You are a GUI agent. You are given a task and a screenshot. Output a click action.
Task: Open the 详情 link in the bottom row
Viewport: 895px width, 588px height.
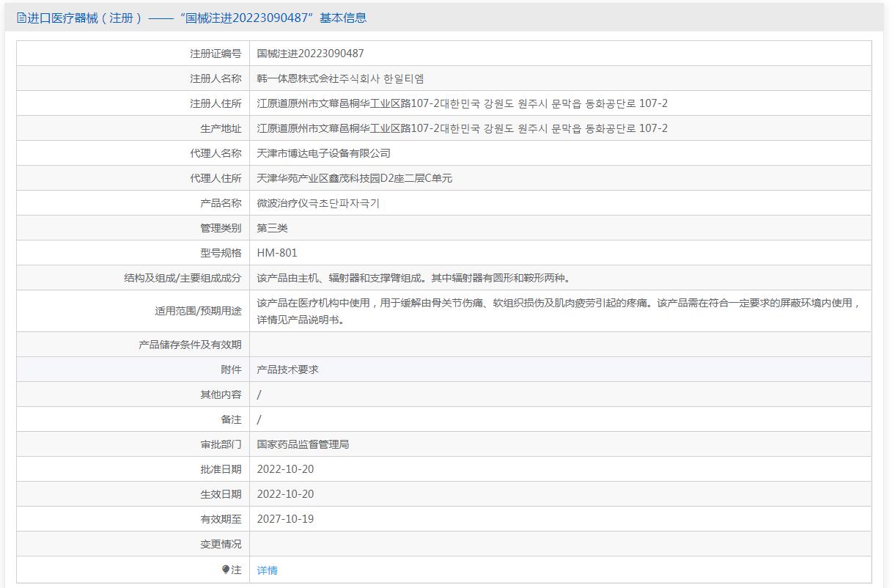[x=267, y=570]
